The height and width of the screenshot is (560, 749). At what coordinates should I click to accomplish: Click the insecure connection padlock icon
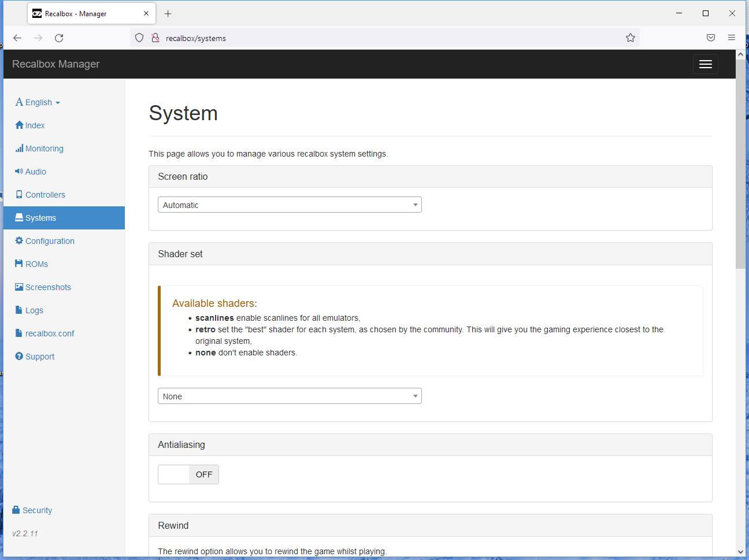tap(155, 38)
